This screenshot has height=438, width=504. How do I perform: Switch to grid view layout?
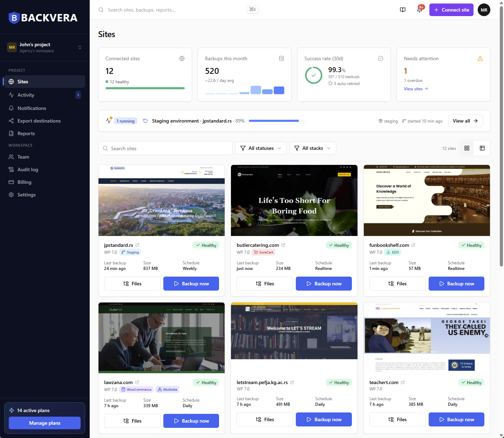click(467, 148)
